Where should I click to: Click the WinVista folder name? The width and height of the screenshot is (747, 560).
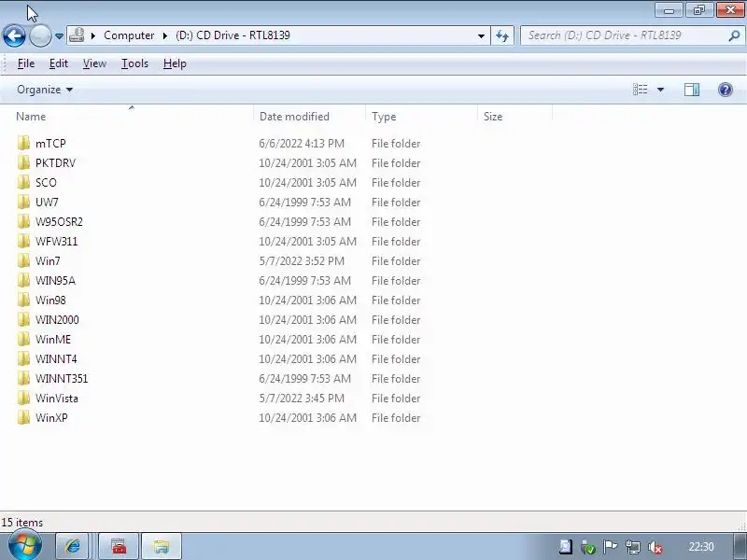pos(57,399)
